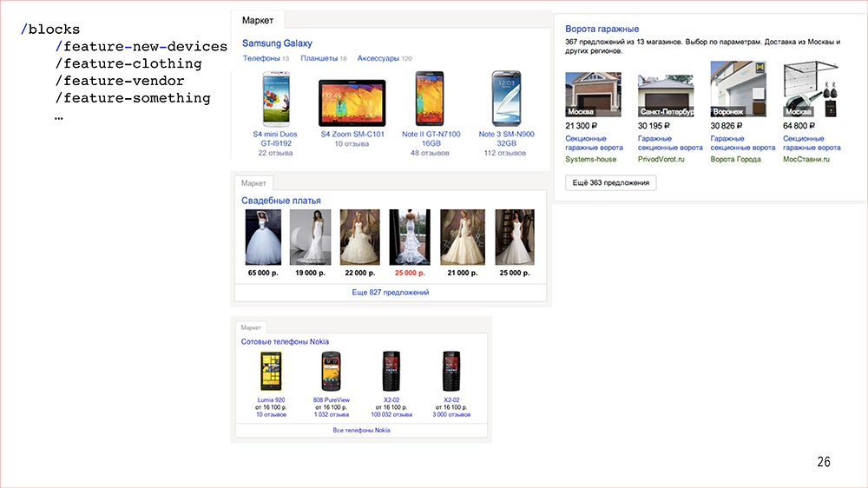Open the Маркет tab above Nokia phones
Image resolution: width=868 pixels, height=488 pixels.
click(x=251, y=327)
